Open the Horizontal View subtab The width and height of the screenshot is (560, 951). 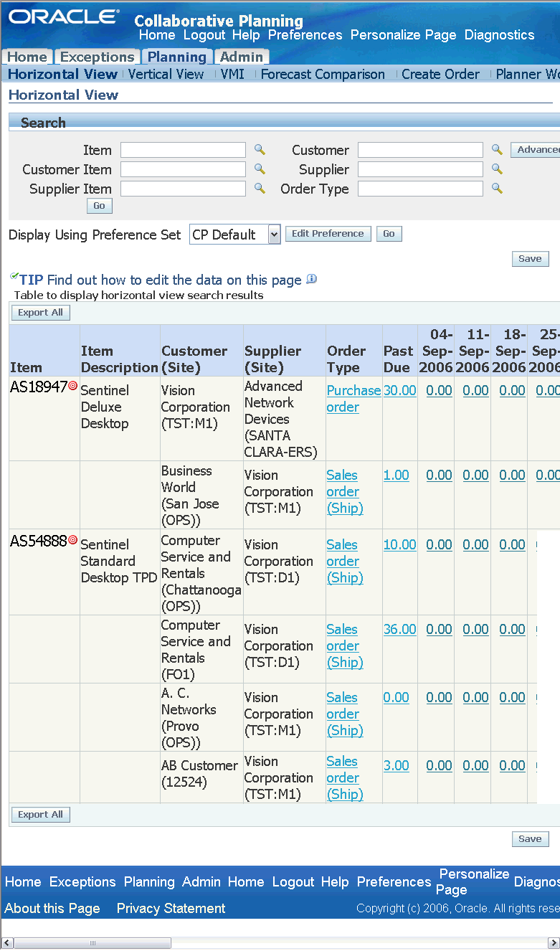tap(62, 74)
